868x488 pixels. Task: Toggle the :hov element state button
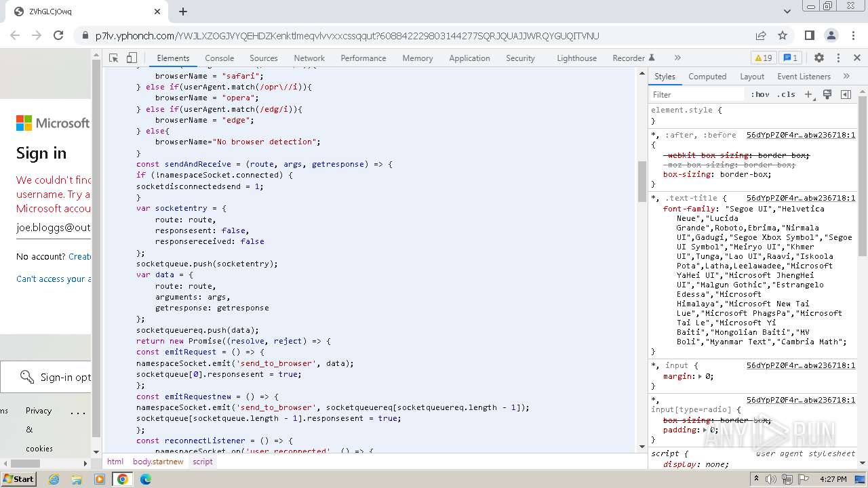[x=760, y=95]
